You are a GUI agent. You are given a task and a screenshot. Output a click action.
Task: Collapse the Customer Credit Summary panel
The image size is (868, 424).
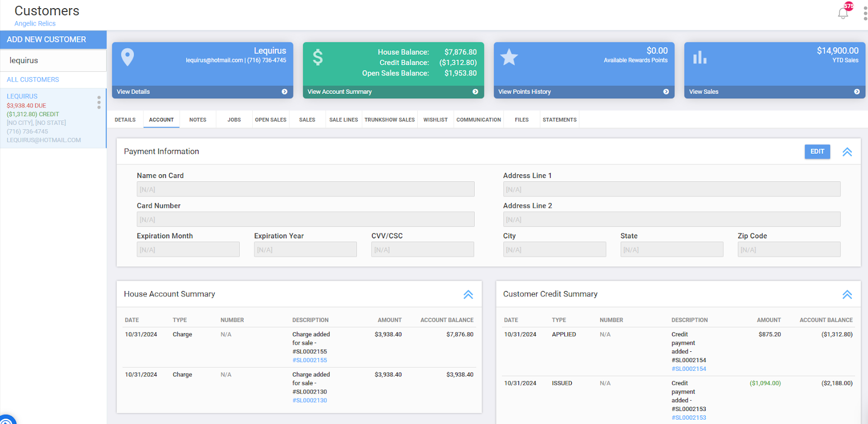point(847,295)
